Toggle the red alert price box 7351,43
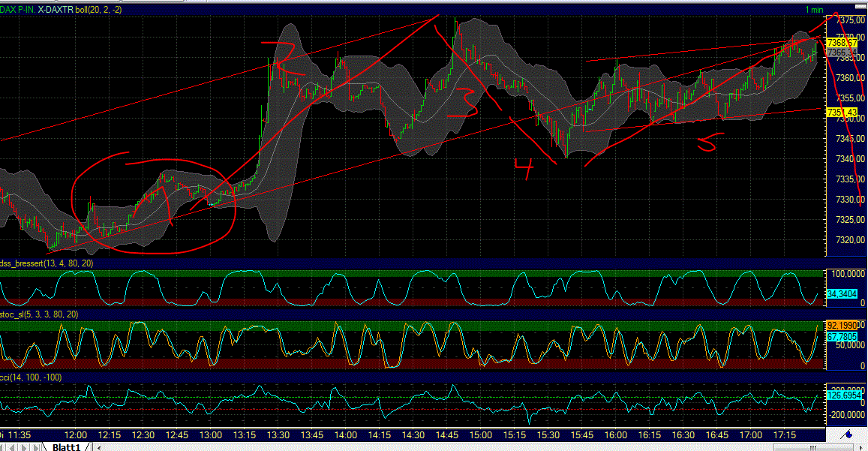 tap(842, 111)
